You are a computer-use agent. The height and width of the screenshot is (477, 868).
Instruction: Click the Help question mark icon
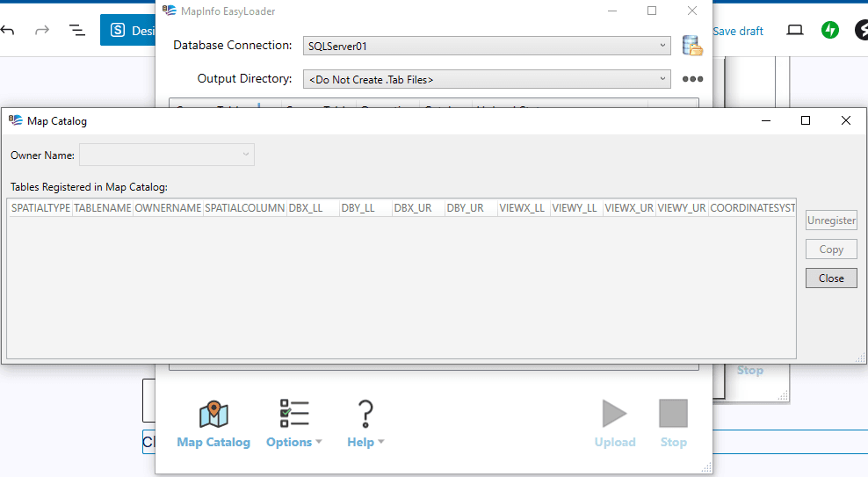[x=365, y=413]
